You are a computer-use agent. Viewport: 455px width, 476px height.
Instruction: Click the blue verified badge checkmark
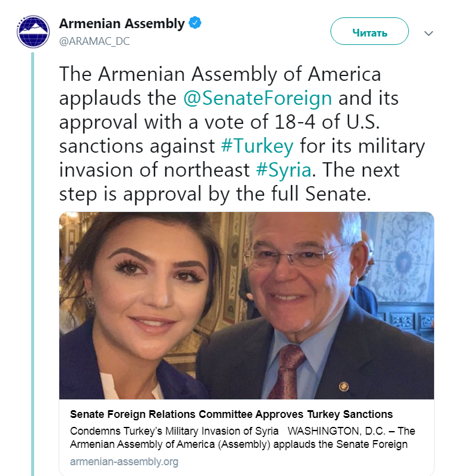(x=195, y=24)
